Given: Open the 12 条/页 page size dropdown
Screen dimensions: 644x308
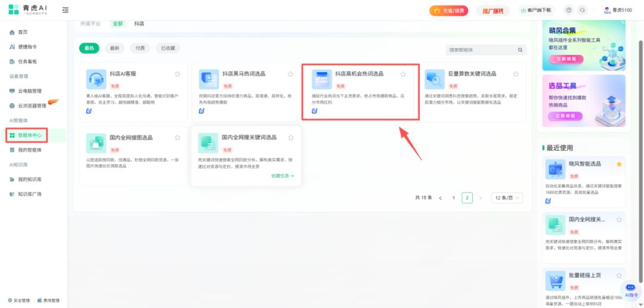Looking at the screenshot, I should (507, 198).
